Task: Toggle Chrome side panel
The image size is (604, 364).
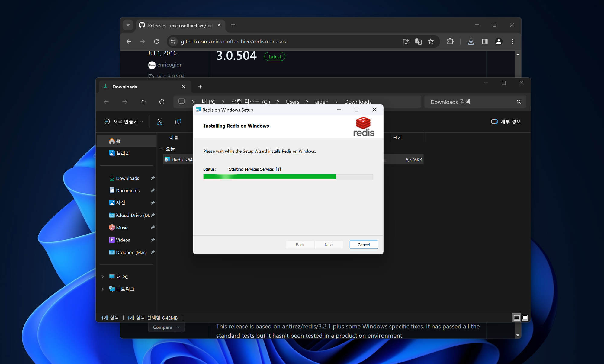Action: [x=485, y=42]
